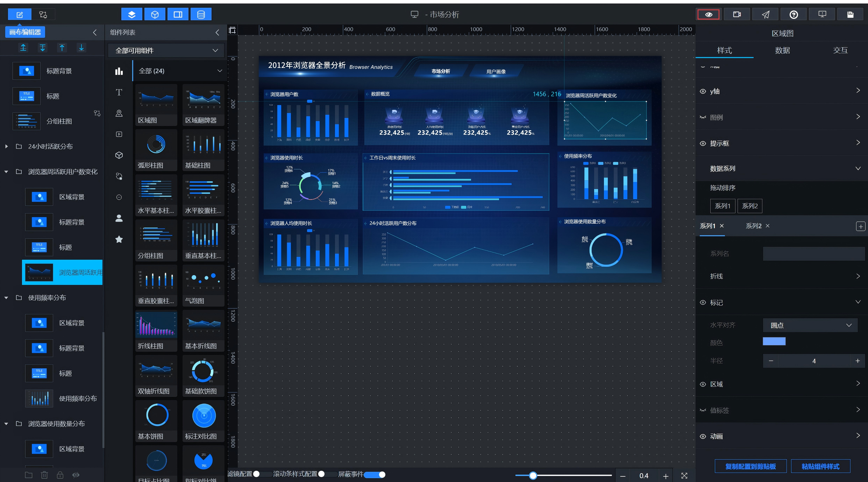Select the 系列2 series tab
Viewport: 868px width, 482px height.
click(754, 226)
